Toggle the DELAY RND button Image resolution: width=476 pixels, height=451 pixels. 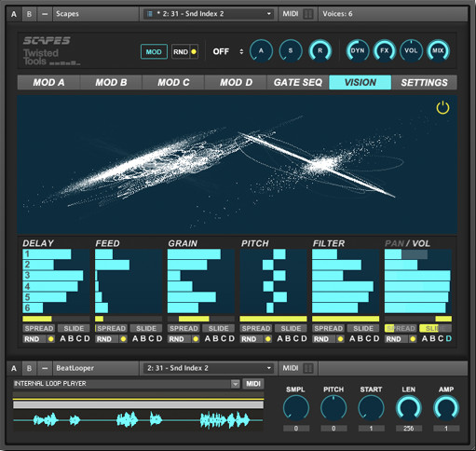(x=38, y=339)
